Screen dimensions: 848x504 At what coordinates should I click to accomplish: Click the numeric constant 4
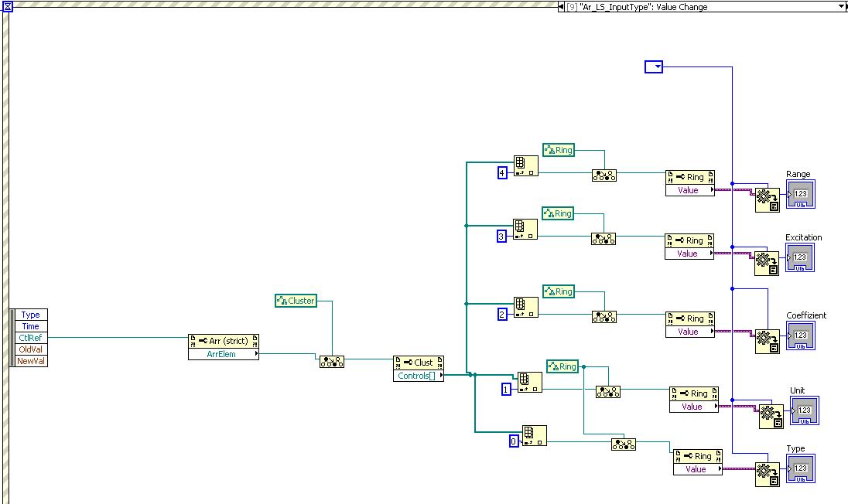(x=502, y=173)
